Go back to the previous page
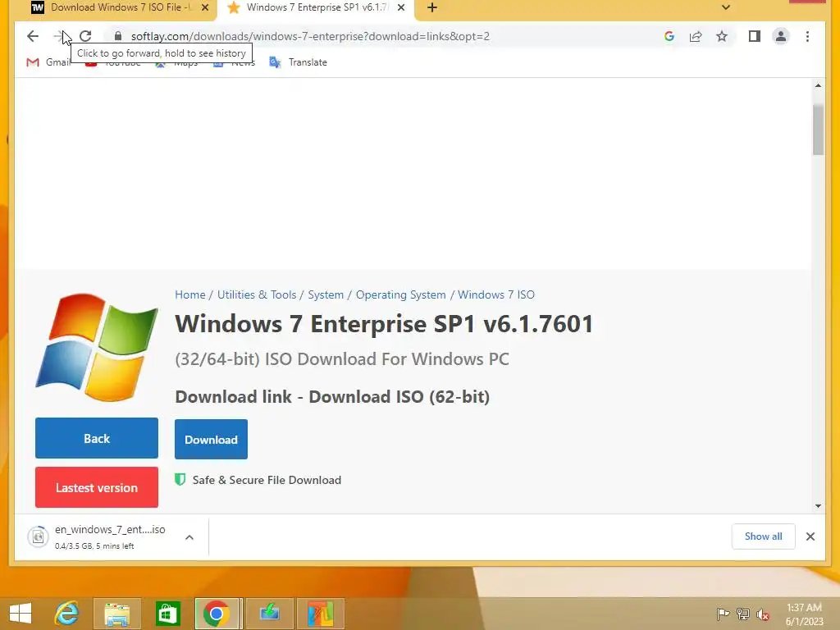Image resolution: width=840 pixels, height=630 pixels. [33, 36]
